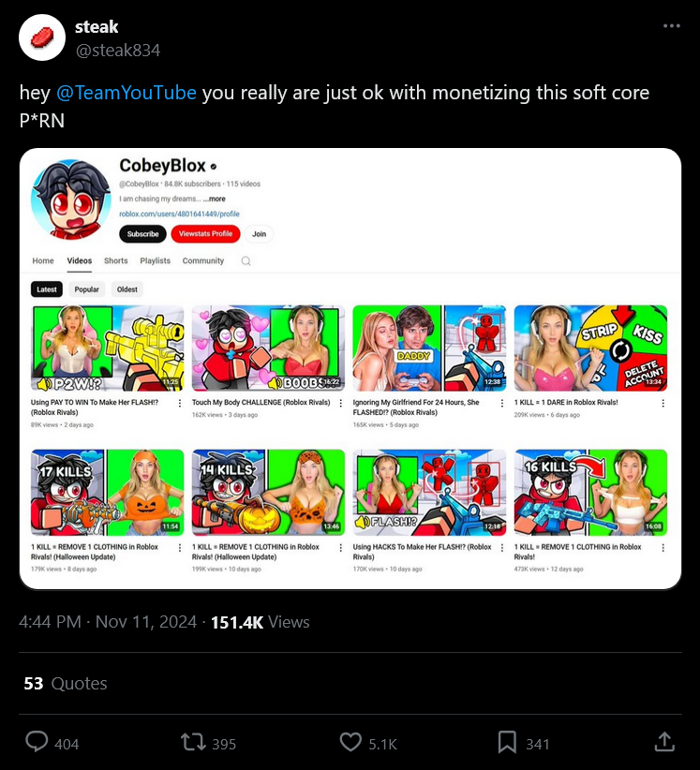
Task: Switch to the Shorts tab
Action: point(116,260)
